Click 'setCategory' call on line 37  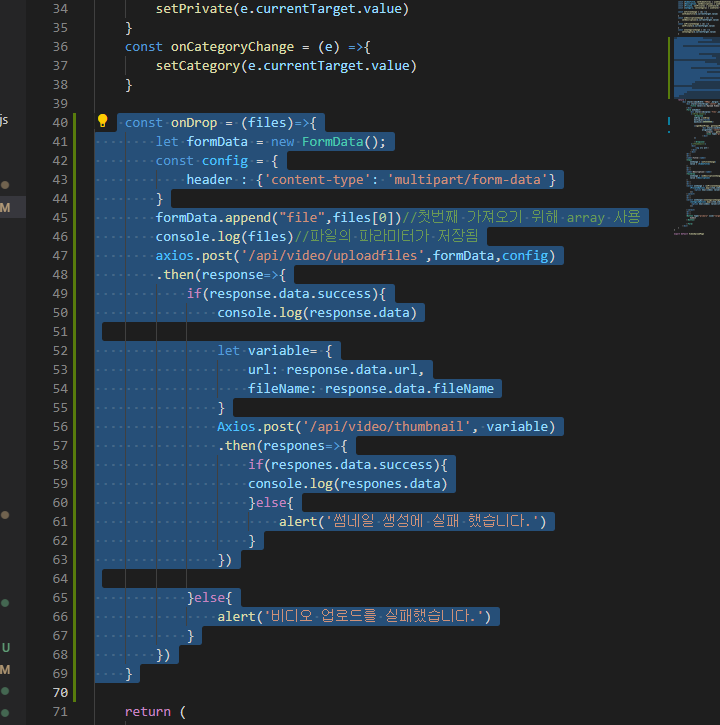[x=198, y=66]
